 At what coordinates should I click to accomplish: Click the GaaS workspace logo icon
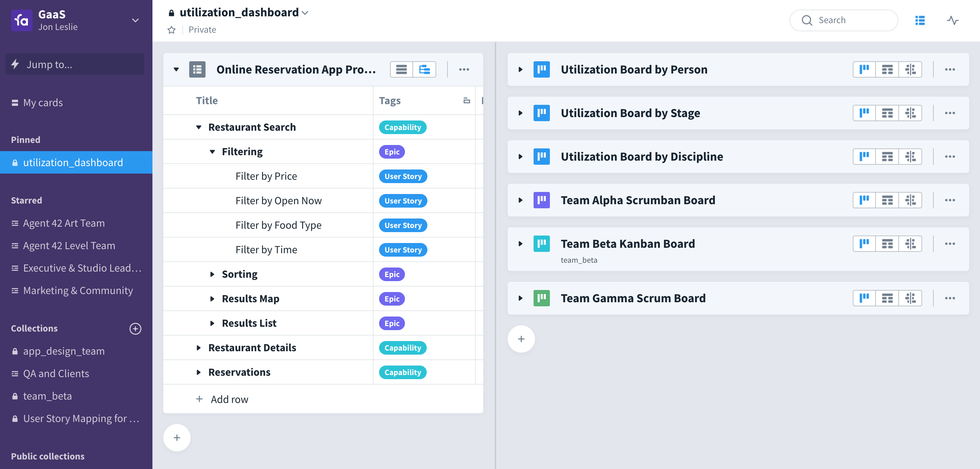click(22, 20)
